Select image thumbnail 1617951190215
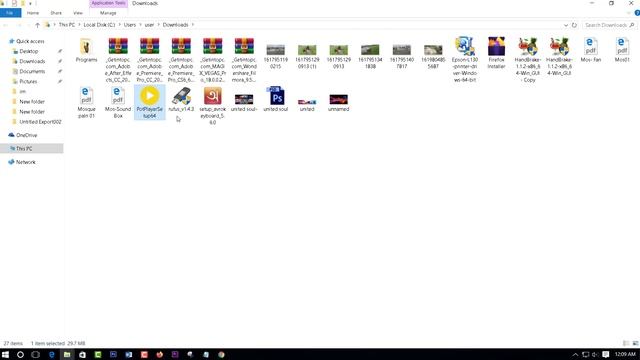 point(276,56)
